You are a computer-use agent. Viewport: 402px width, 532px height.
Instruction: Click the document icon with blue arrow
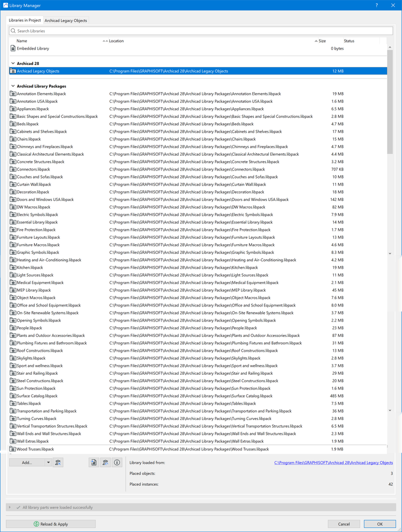pos(94,463)
